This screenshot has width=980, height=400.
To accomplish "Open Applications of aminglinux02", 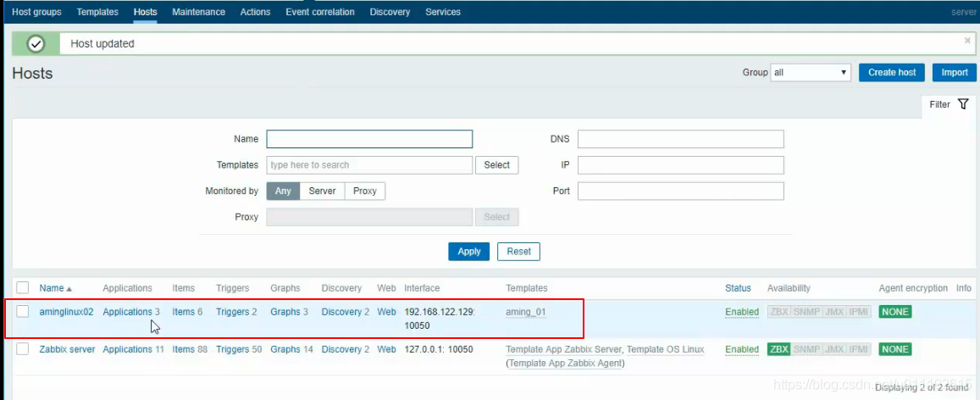I will tap(128, 311).
